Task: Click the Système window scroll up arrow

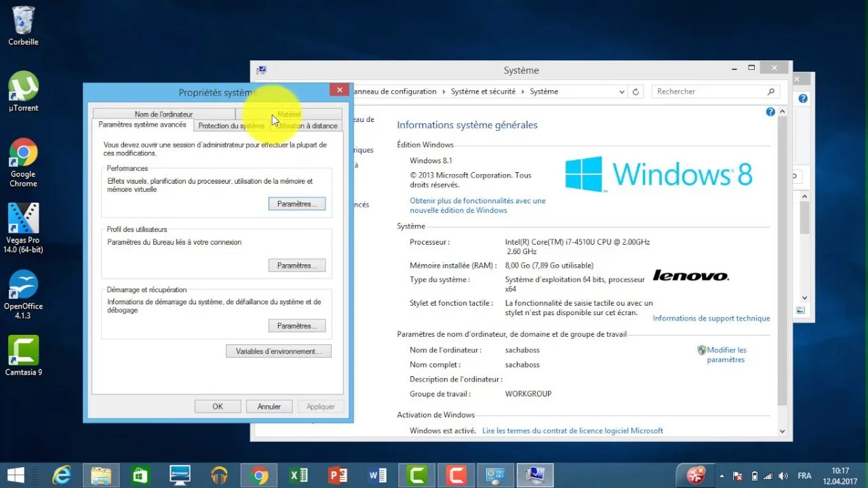Action: point(782,112)
